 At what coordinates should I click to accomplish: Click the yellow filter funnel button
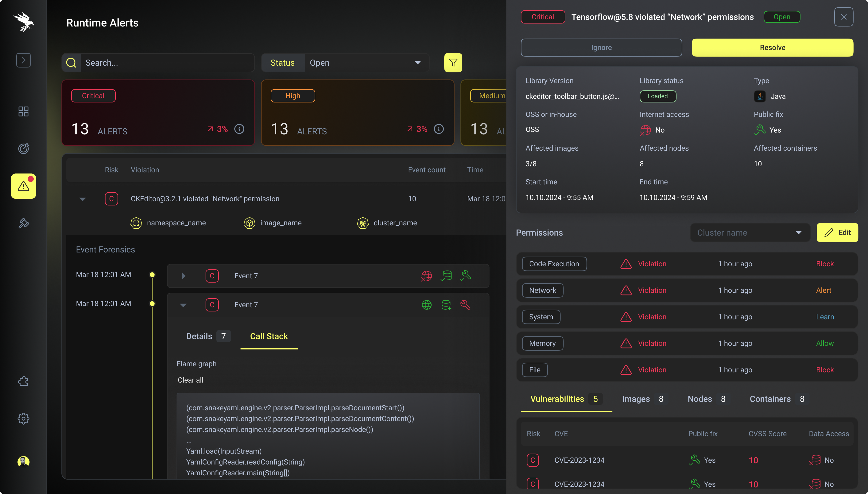[x=453, y=63]
